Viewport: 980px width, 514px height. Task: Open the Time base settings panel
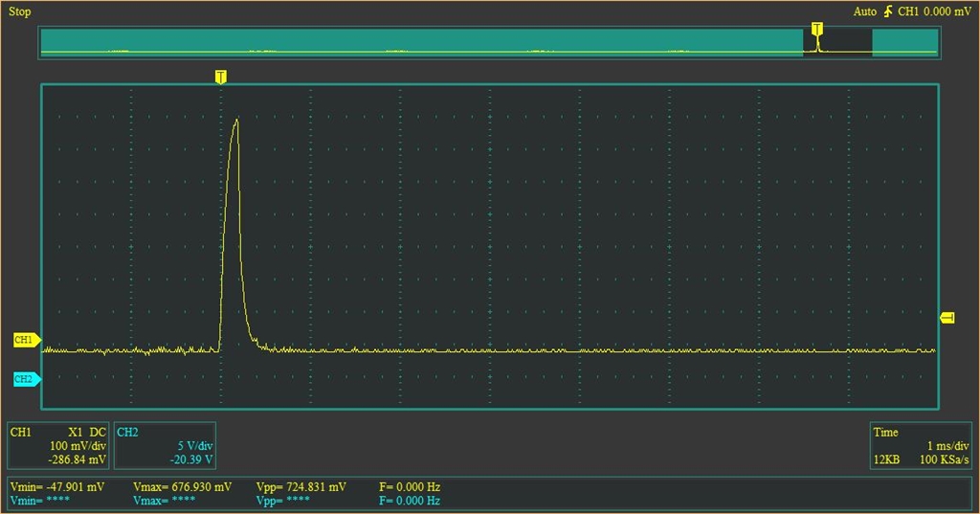[921, 446]
